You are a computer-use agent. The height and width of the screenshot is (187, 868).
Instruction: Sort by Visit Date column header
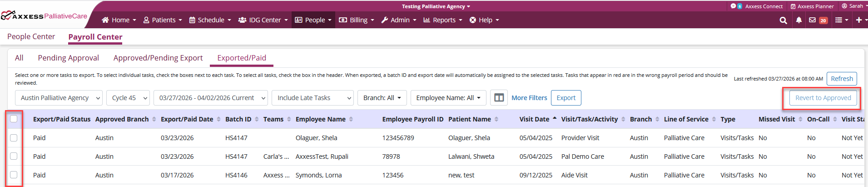pyautogui.click(x=534, y=119)
